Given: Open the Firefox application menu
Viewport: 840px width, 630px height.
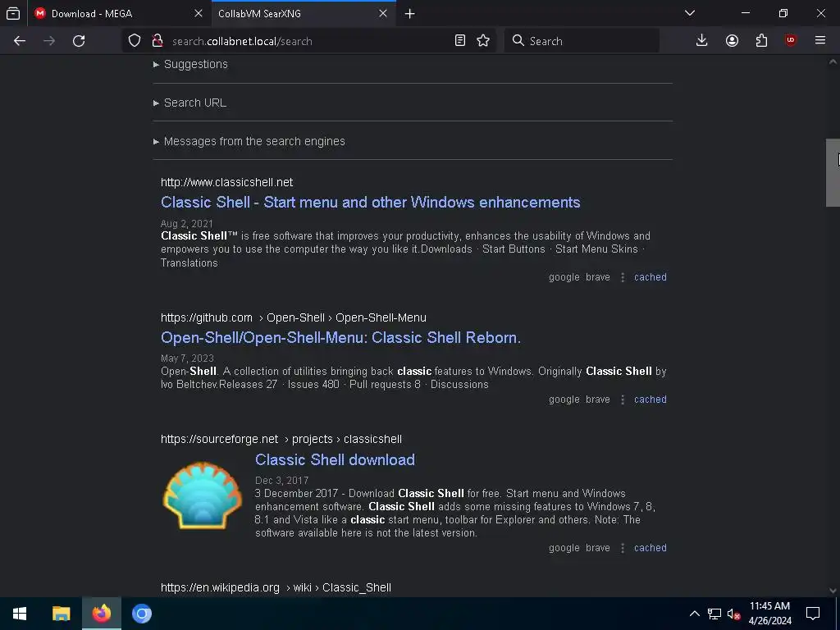Looking at the screenshot, I should click(x=820, y=41).
